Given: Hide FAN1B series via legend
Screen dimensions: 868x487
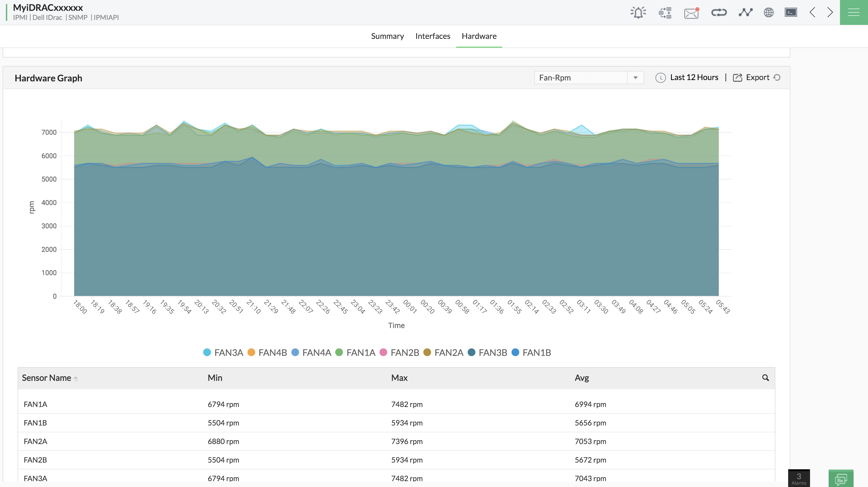Looking at the screenshot, I should pyautogui.click(x=531, y=352).
